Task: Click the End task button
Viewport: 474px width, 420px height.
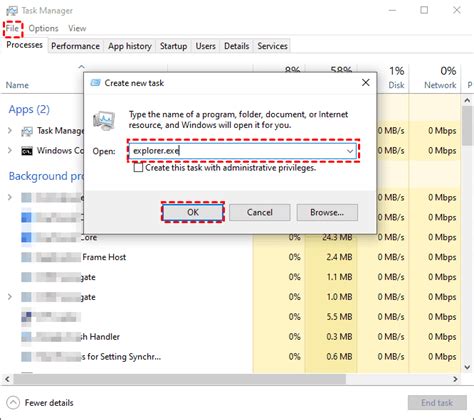Action: pyautogui.click(x=437, y=403)
